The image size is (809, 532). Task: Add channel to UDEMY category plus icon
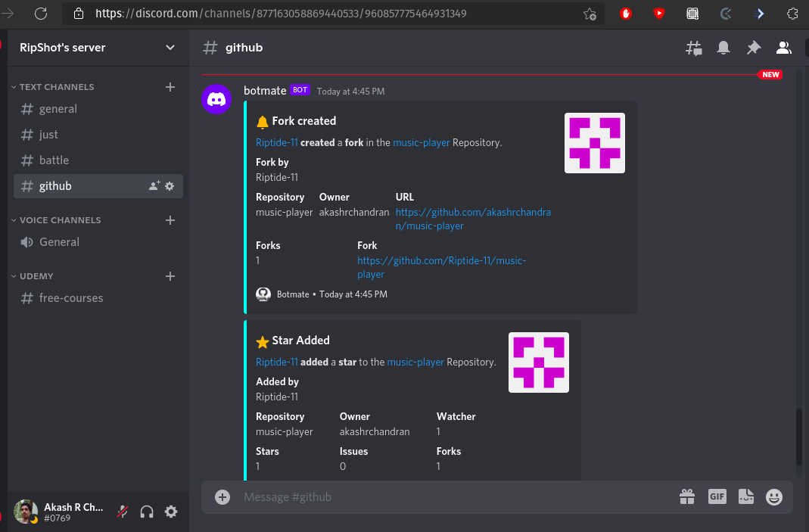pyautogui.click(x=170, y=276)
